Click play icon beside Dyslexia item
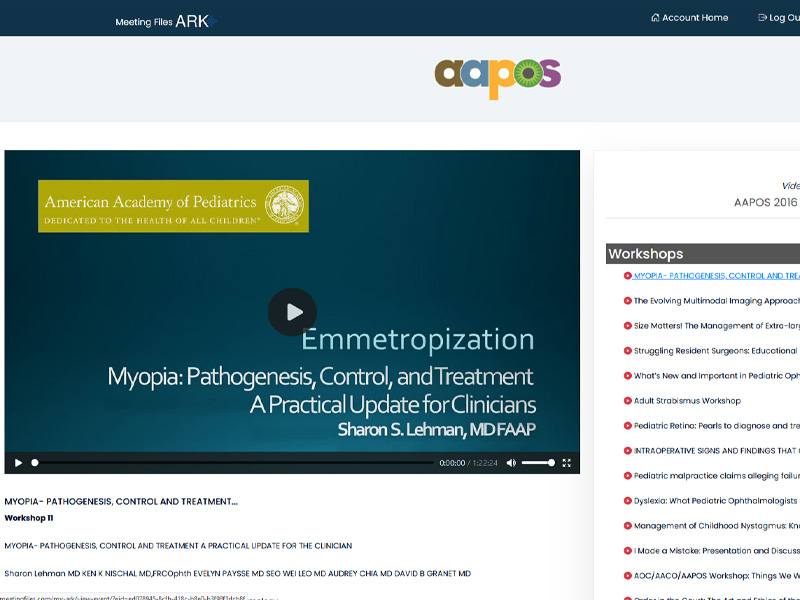The image size is (800, 600). [x=628, y=501]
